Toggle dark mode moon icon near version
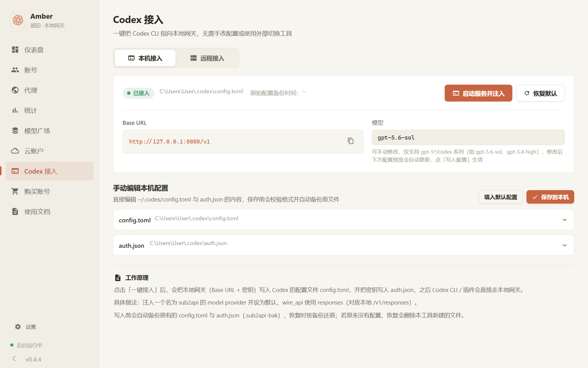The height and width of the screenshot is (368, 588). point(14,358)
